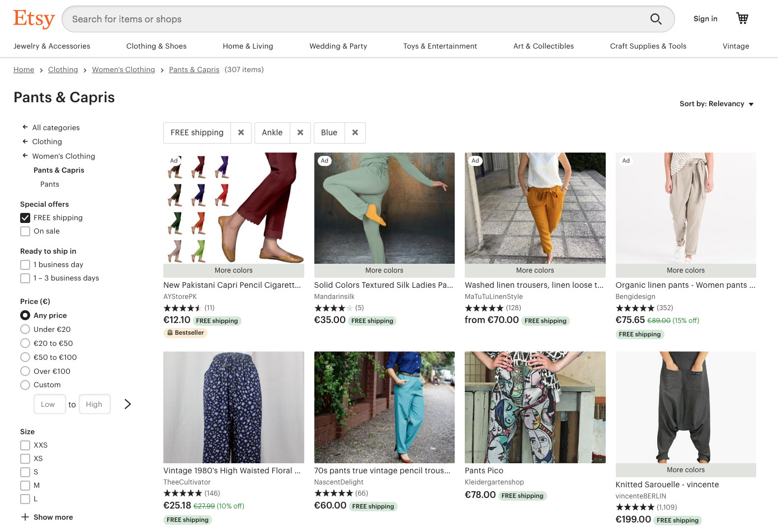Go back to All categories
778x532 pixels.
coord(55,127)
